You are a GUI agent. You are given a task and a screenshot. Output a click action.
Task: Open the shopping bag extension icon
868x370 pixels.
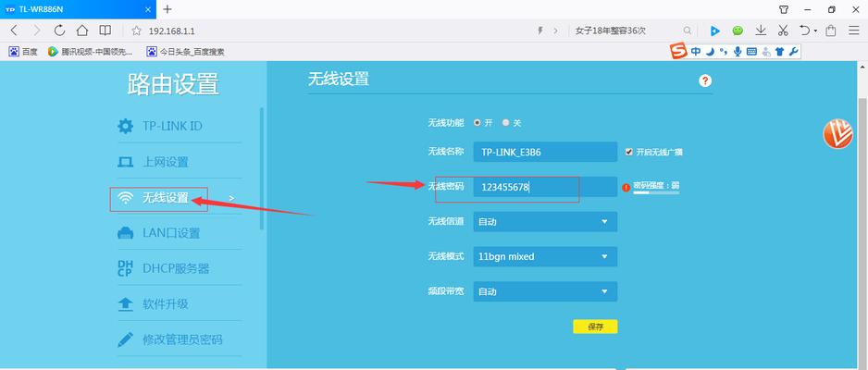[831, 31]
